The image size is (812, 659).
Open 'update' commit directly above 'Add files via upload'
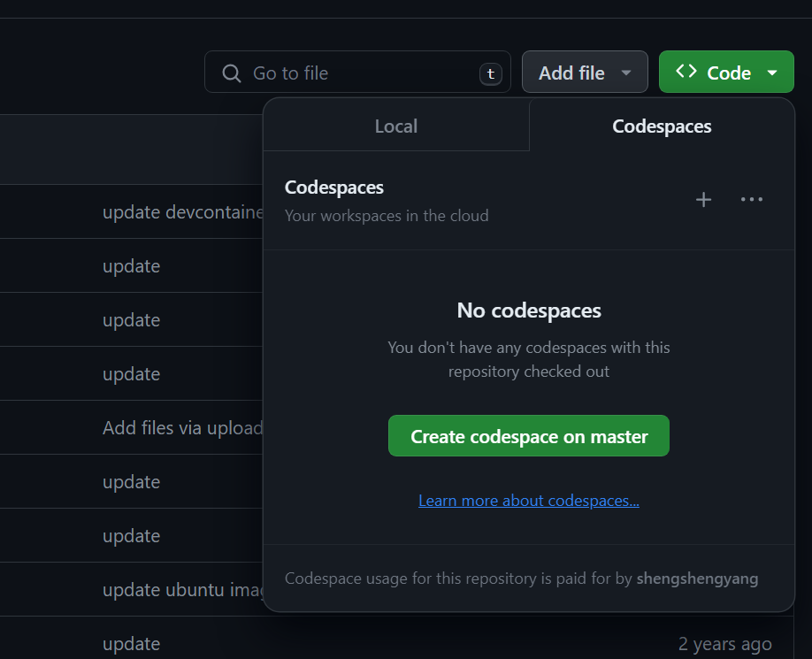(x=131, y=374)
